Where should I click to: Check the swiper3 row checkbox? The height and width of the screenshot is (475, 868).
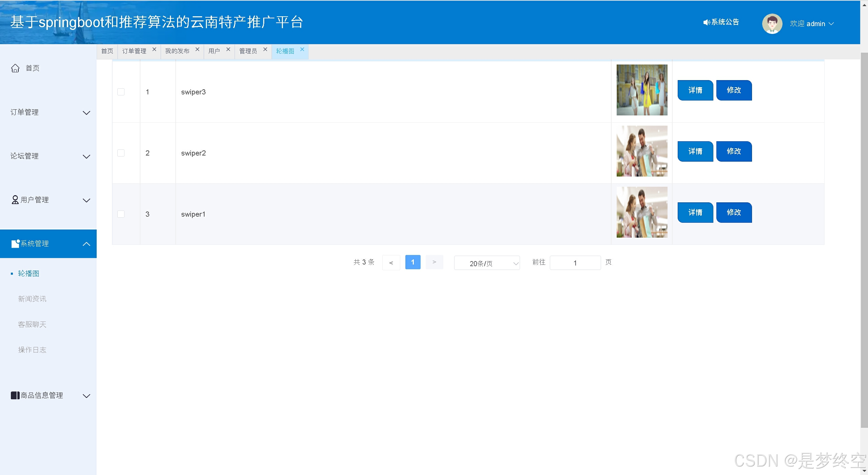pyautogui.click(x=121, y=92)
